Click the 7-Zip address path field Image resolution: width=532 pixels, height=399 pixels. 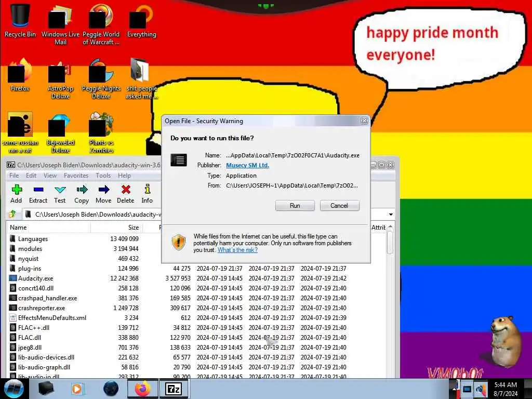tap(91, 215)
